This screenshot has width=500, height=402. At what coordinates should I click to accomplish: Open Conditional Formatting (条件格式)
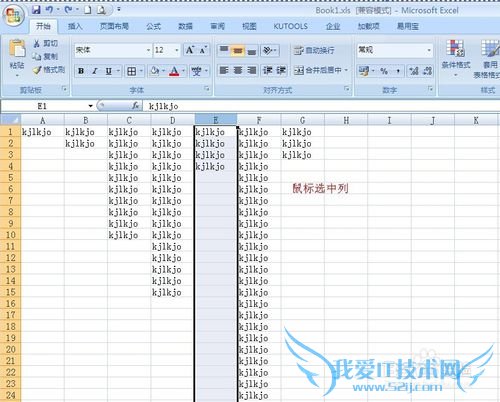tap(456, 58)
